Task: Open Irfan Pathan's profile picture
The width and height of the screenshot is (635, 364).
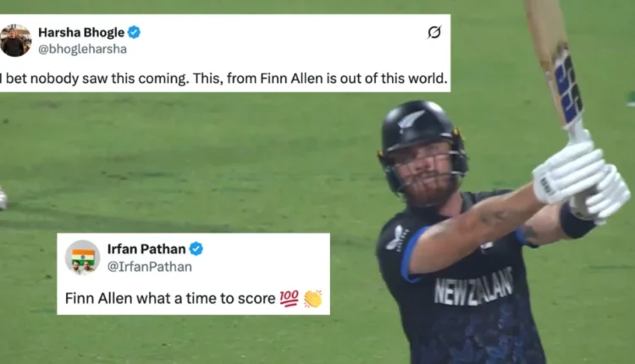Action: click(x=83, y=257)
